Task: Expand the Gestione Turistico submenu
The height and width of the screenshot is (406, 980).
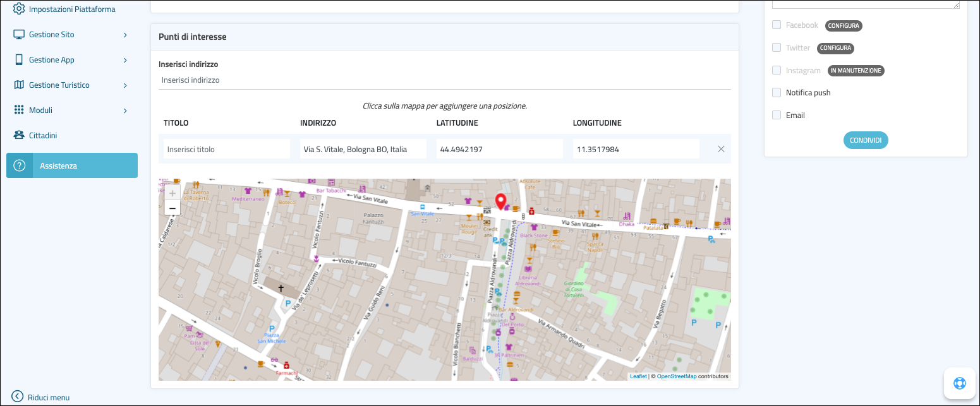Action: (x=125, y=85)
